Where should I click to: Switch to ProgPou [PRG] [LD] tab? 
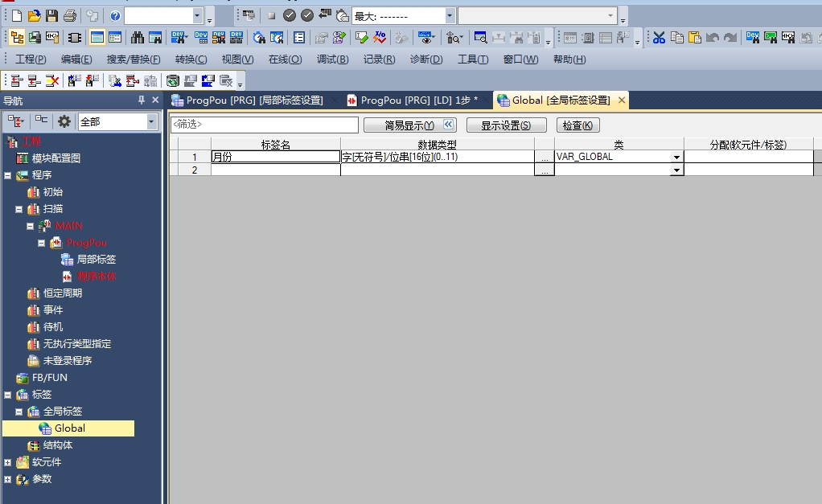412,100
